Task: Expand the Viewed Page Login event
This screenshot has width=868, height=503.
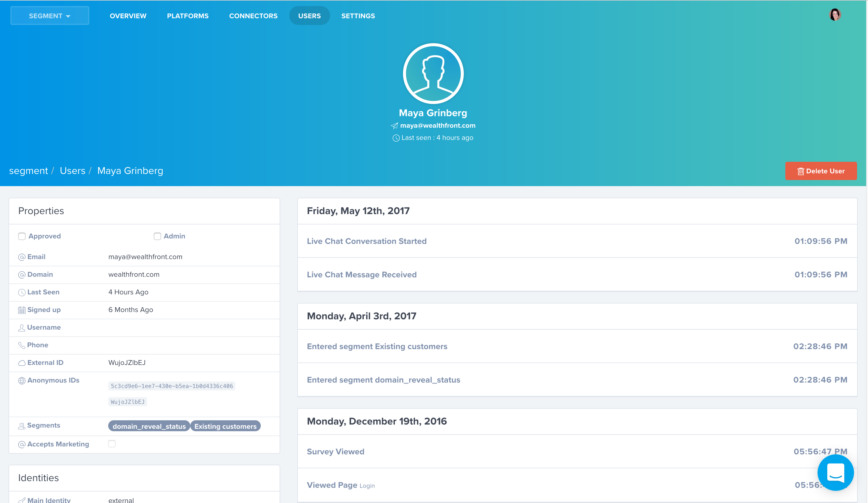Action: [577, 485]
